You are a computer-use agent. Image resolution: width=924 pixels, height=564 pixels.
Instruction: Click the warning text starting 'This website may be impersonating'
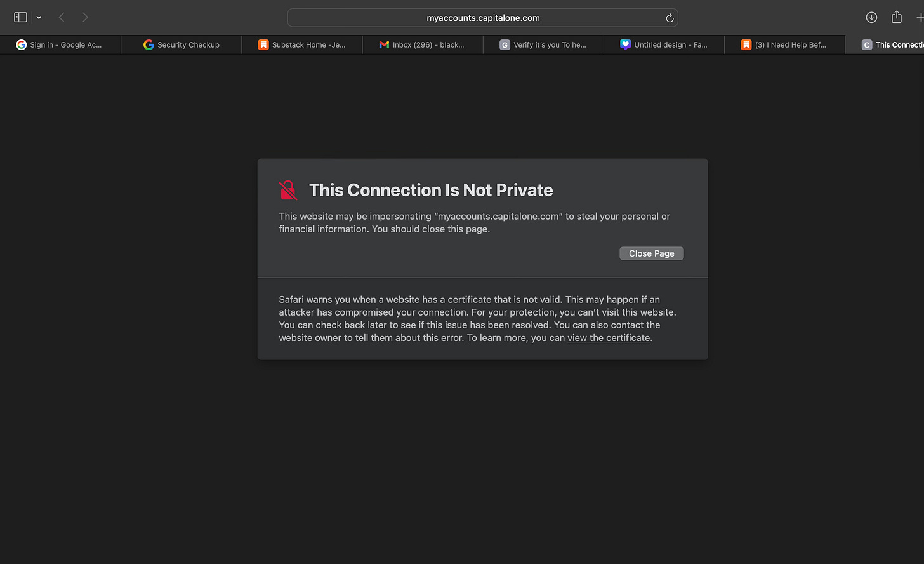[x=475, y=222]
